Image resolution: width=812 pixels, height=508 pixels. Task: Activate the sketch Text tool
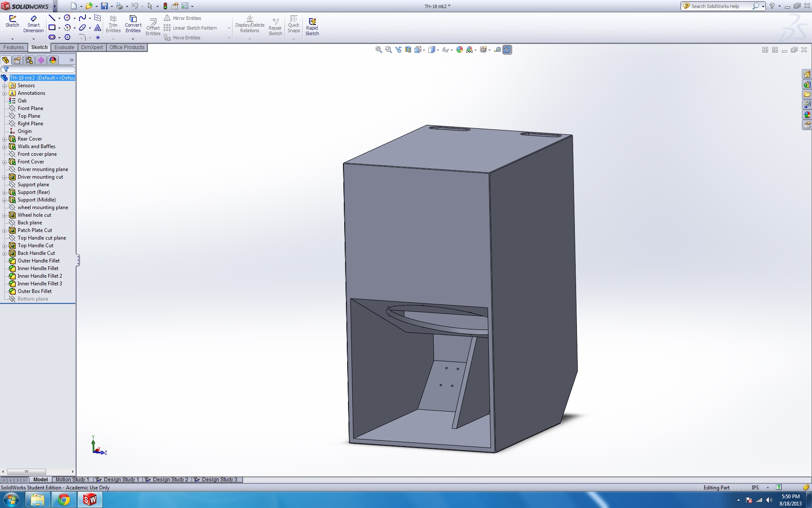pos(98,28)
